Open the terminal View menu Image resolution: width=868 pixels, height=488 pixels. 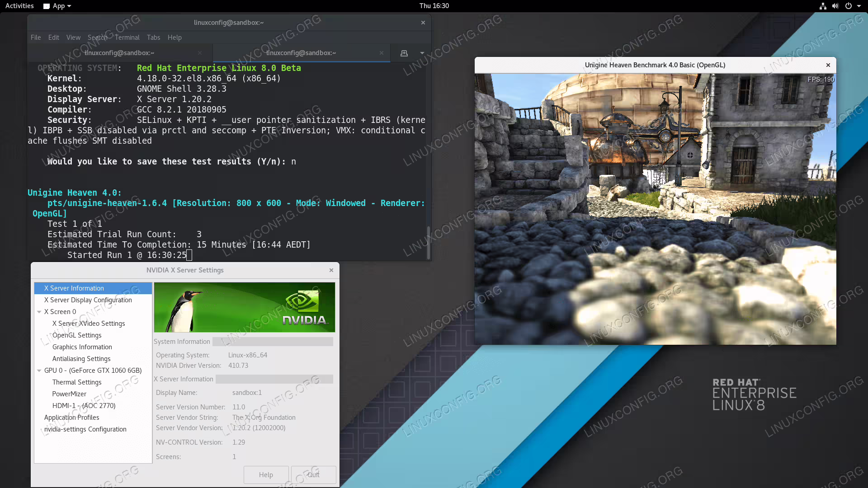click(73, 38)
